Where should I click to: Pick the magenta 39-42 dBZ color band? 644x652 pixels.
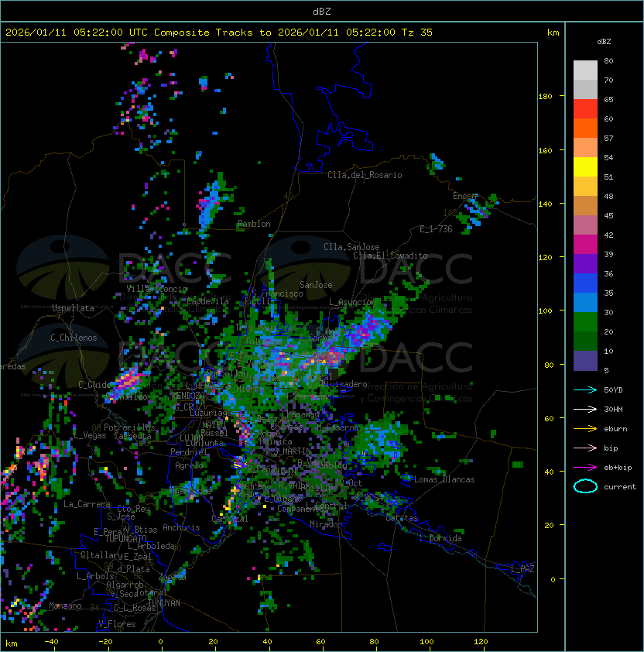point(585,245)
